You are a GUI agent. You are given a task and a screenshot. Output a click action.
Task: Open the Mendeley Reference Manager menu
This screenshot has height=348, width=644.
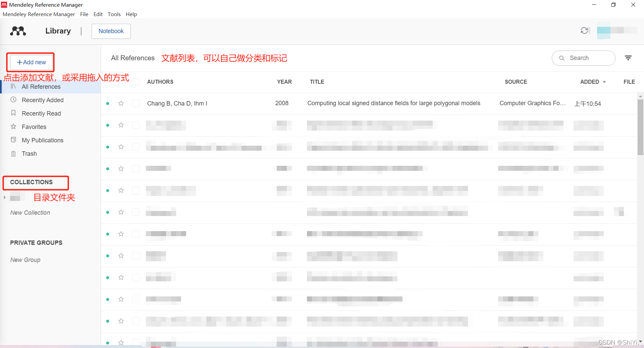tap(39, 14)
